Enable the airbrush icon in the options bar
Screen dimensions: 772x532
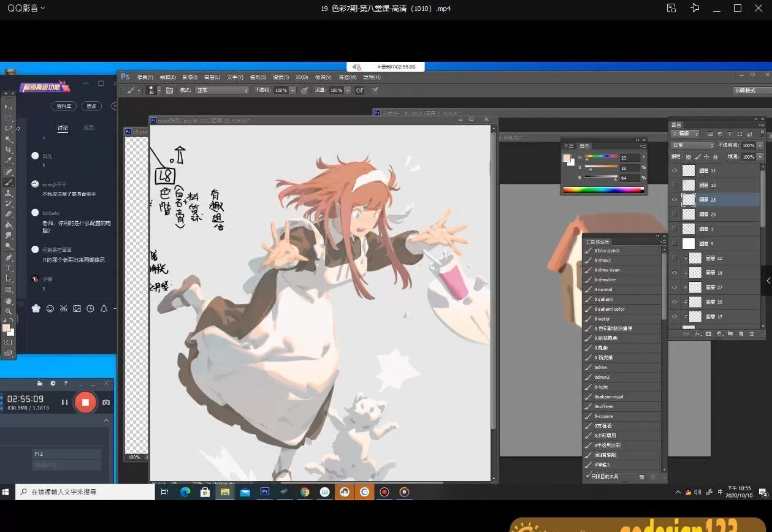click(x=359, y=90)
